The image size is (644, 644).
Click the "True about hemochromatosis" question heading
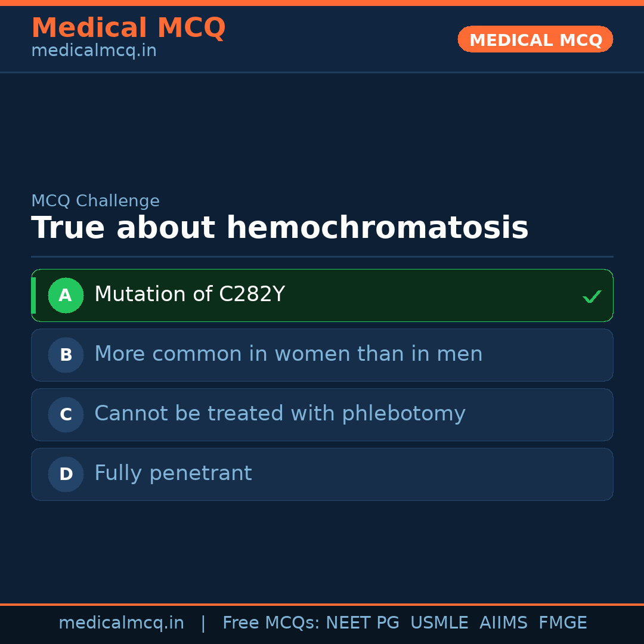pos(280,228)
